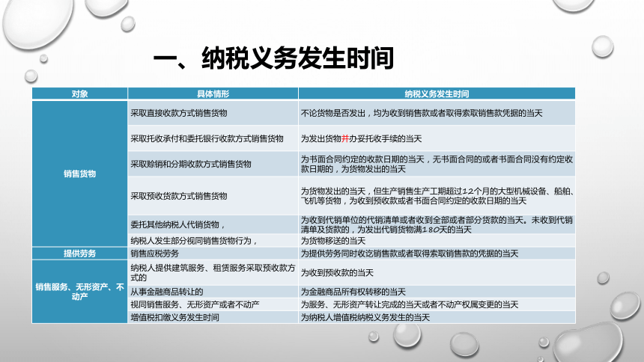Click the 委托其他纳税人代销货物 cell
The height and width of the screenshot is (362, 644).
213,224
